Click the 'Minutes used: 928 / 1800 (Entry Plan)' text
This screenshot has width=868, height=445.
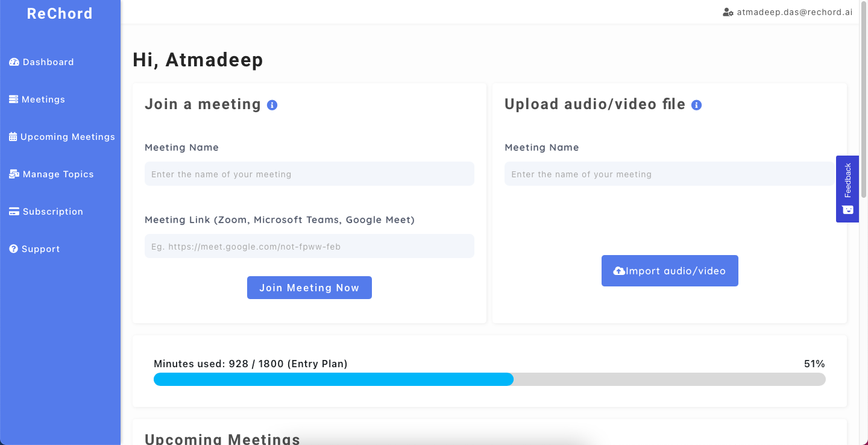pos(251,364)
